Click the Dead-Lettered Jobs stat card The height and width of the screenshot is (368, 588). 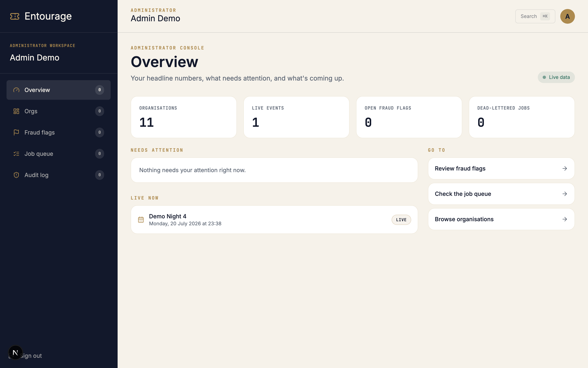(522, 117)
